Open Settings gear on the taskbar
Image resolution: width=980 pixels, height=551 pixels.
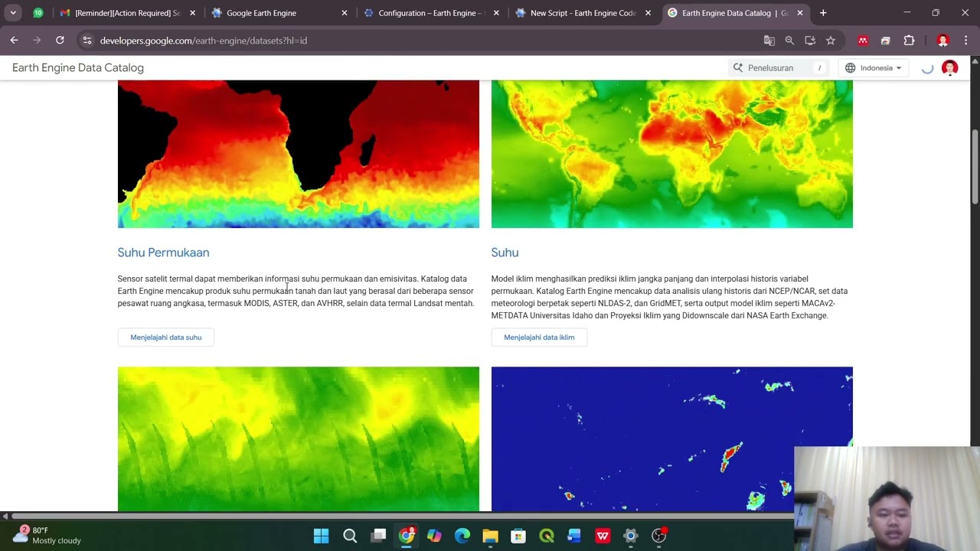click(x=631, y=536)
